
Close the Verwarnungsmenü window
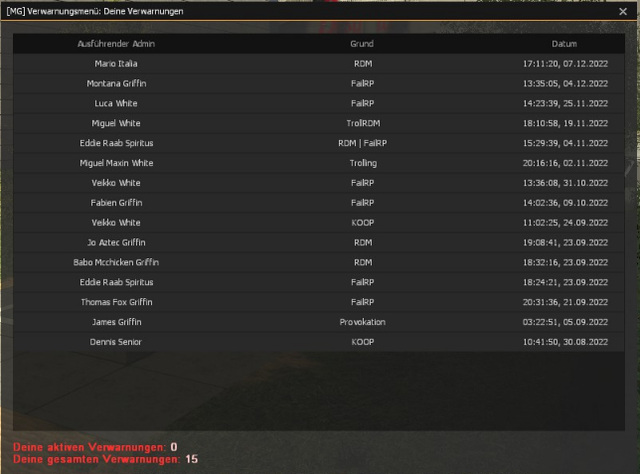pyautogui.click(x=622, y=11)
